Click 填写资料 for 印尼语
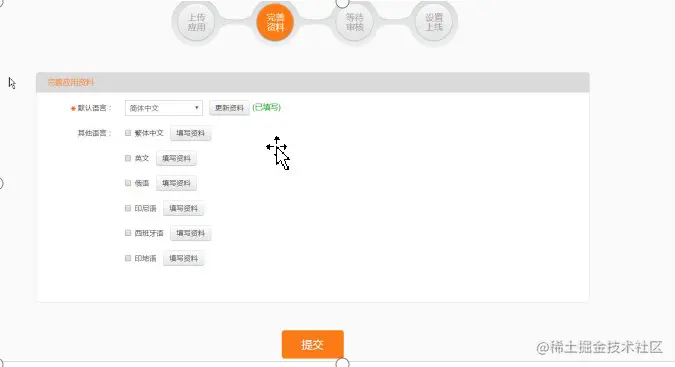The height and width of the screenshot is (367, 675). click(183, 208)
